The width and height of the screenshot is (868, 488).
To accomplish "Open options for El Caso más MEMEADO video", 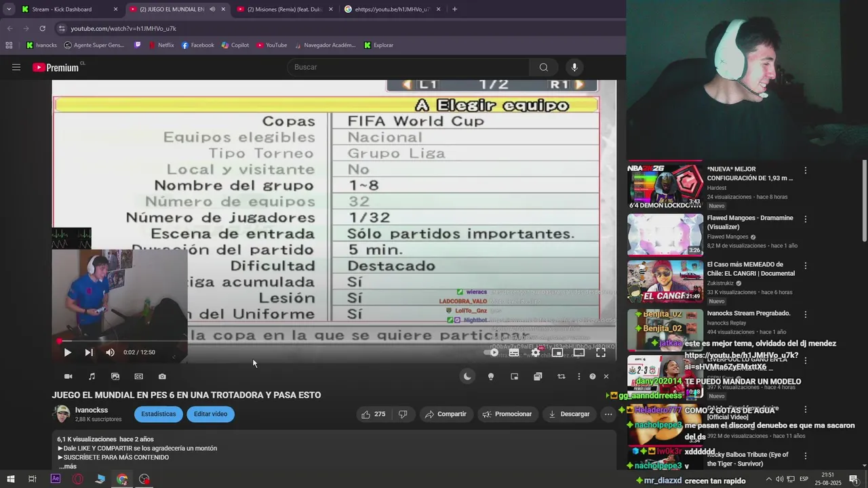I will pyautogui.click(x=806, y=266).
